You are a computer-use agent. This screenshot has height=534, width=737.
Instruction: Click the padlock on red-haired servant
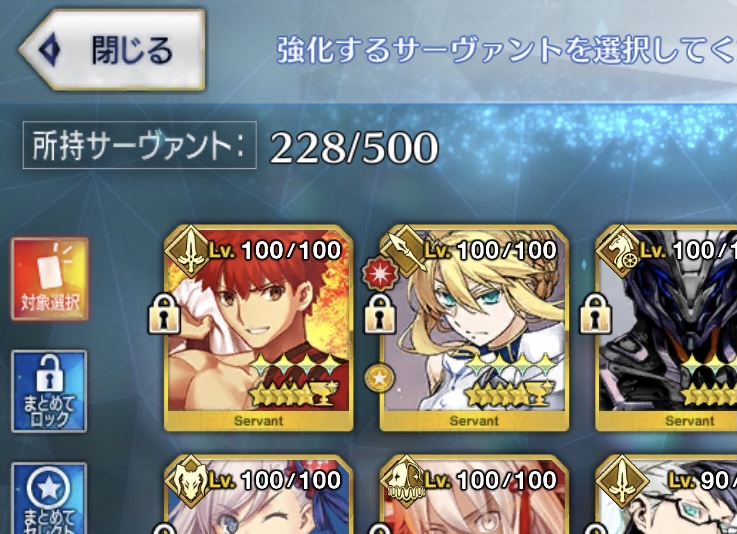click(x=164, y=314)
